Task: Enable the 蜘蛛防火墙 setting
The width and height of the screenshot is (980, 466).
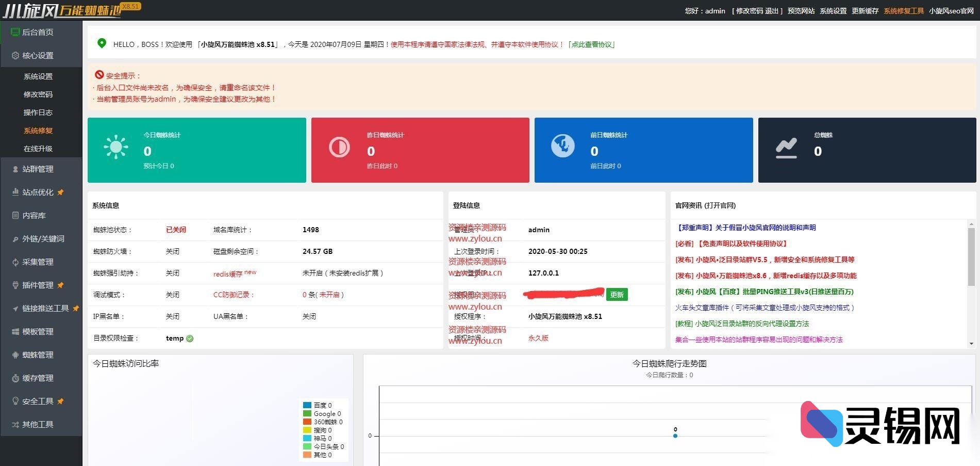Action: tap(173, 251)
